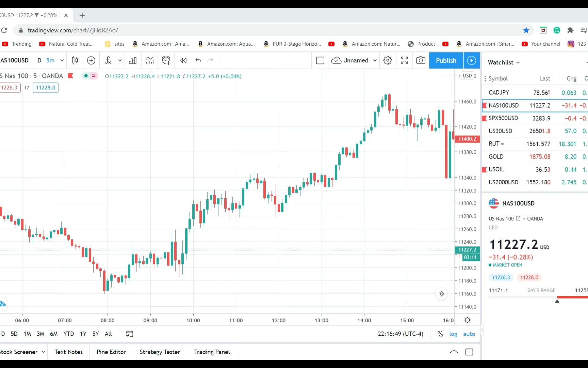Collapse the bottom panel with chevron

[454, 352]
